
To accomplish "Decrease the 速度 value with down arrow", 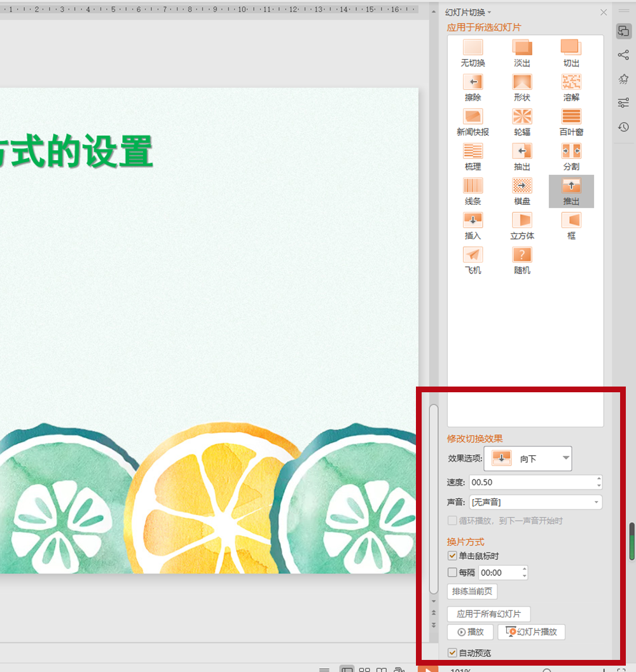I will coord(598,486).
